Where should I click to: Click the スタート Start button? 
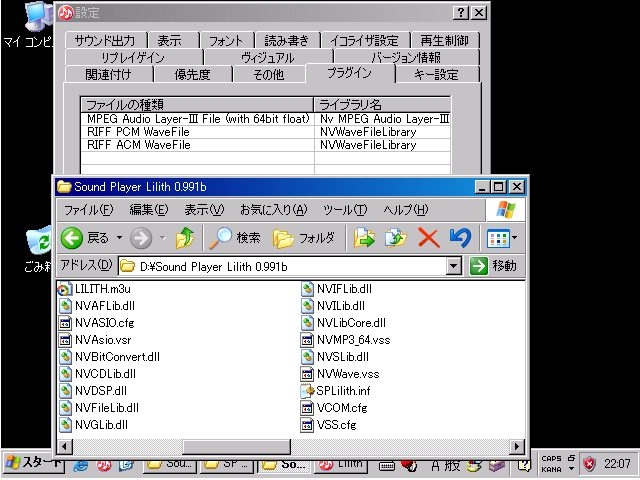coord(33,462)
